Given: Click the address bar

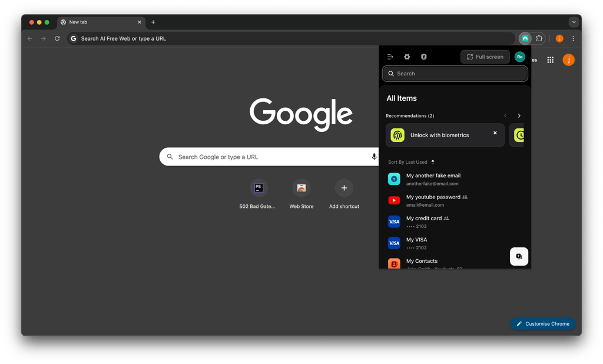Looking at the screenshot, I should 291,38.
